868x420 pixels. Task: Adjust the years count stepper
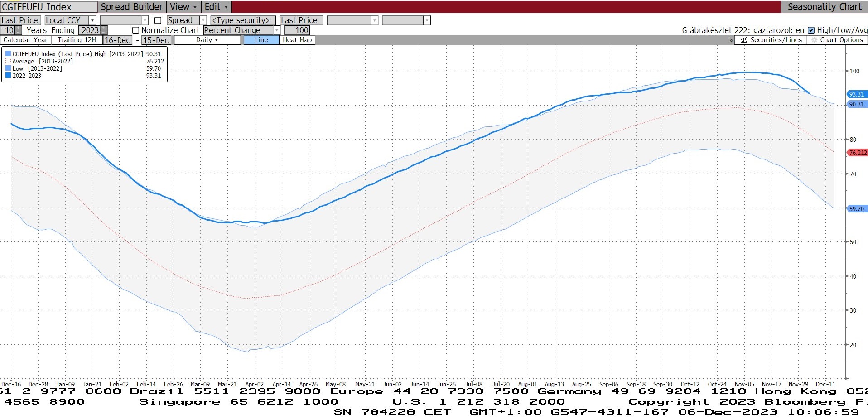[18, 30]
